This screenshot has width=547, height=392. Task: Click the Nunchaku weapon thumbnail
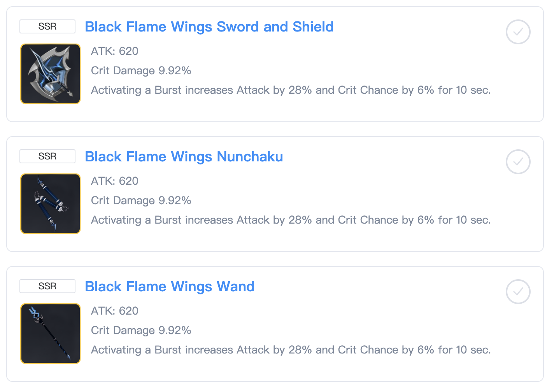50,203
